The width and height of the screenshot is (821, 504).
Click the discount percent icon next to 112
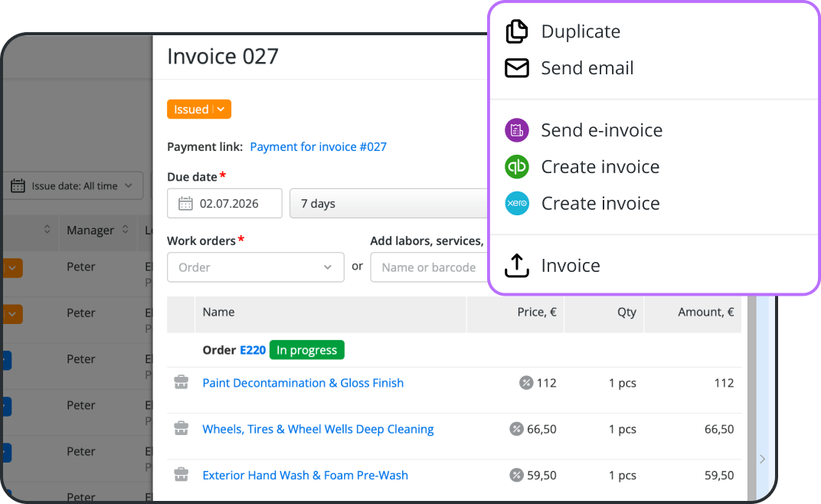526,383
